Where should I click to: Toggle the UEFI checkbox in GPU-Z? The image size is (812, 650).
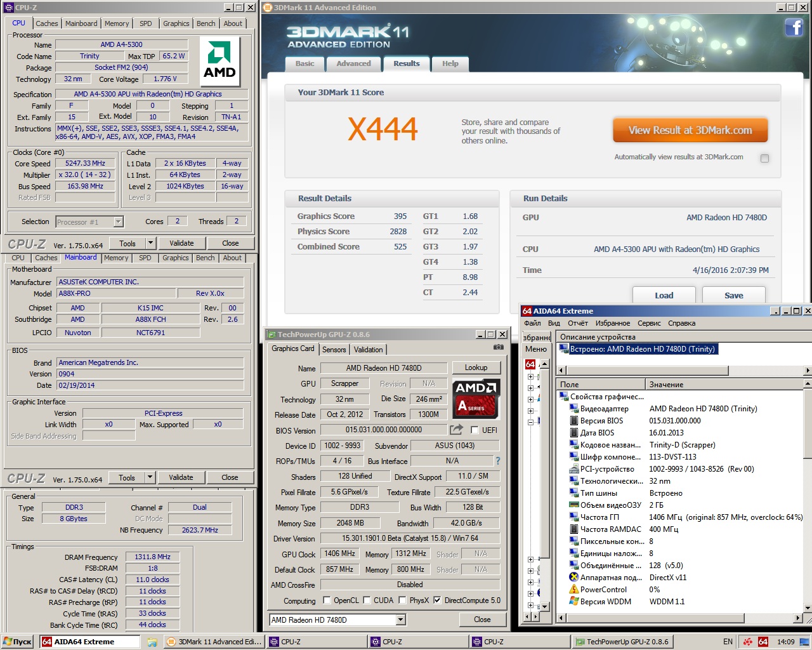474,430
